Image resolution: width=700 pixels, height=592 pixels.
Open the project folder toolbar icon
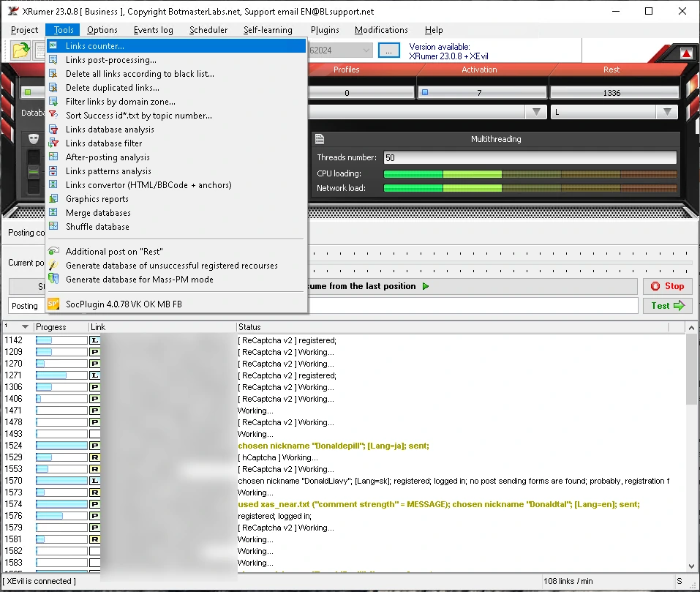coord(21,50)
